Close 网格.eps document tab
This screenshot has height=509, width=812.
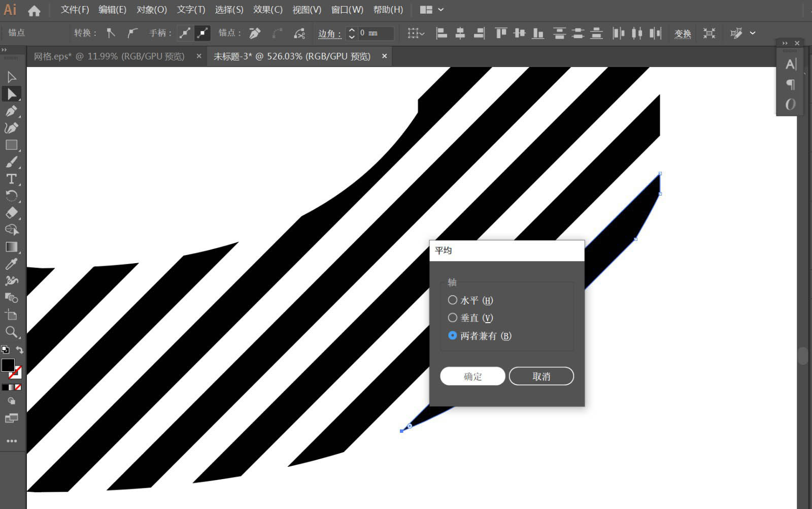[x=199, y=56]
